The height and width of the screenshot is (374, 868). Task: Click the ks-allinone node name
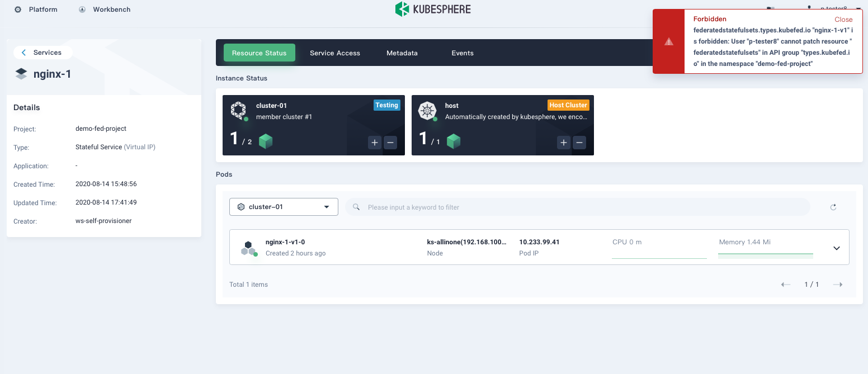(x=467, y=242)
